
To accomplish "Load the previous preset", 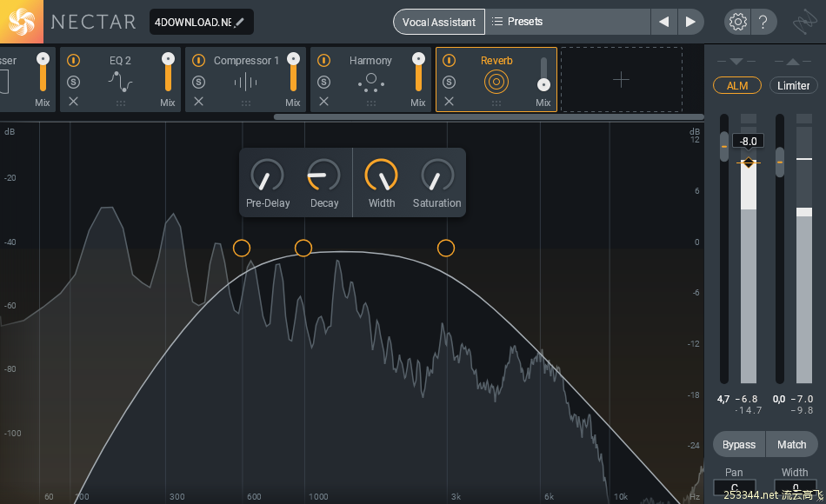I will tap(663, 22).
